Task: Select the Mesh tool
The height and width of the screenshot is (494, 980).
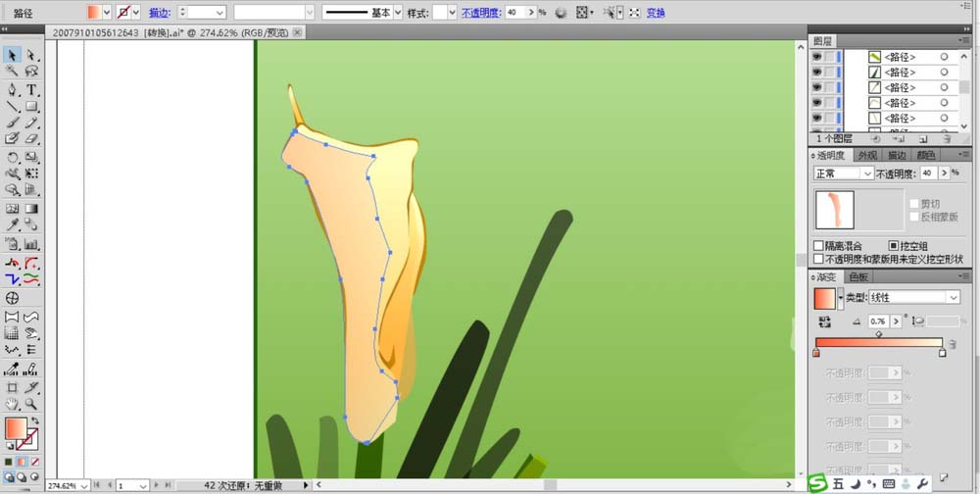Action: pyautogui.click(x=12, y=209)
